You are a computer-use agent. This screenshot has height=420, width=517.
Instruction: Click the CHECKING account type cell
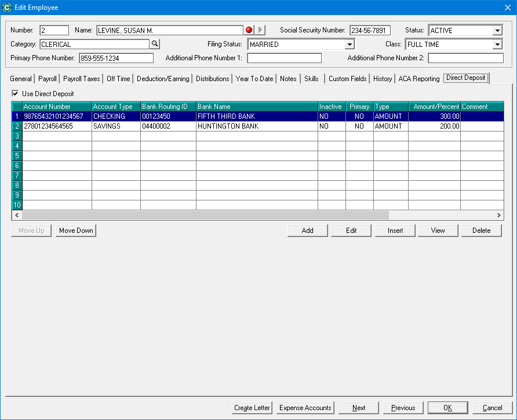116,116
